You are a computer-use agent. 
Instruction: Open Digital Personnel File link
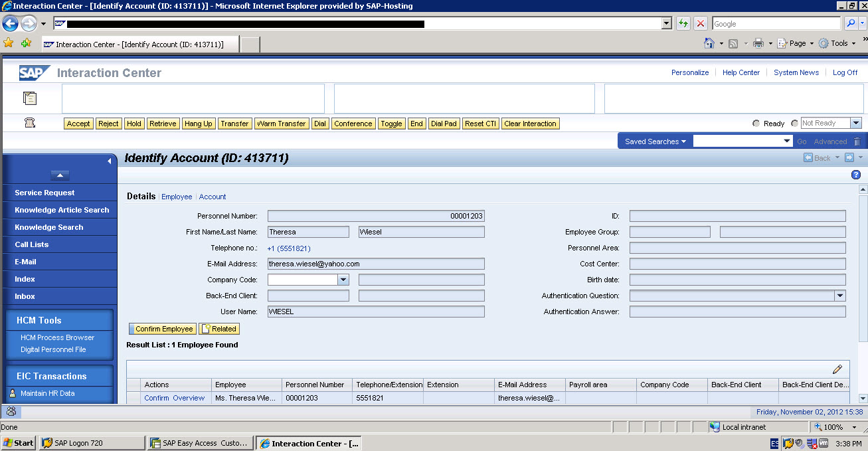click(53, 349)
